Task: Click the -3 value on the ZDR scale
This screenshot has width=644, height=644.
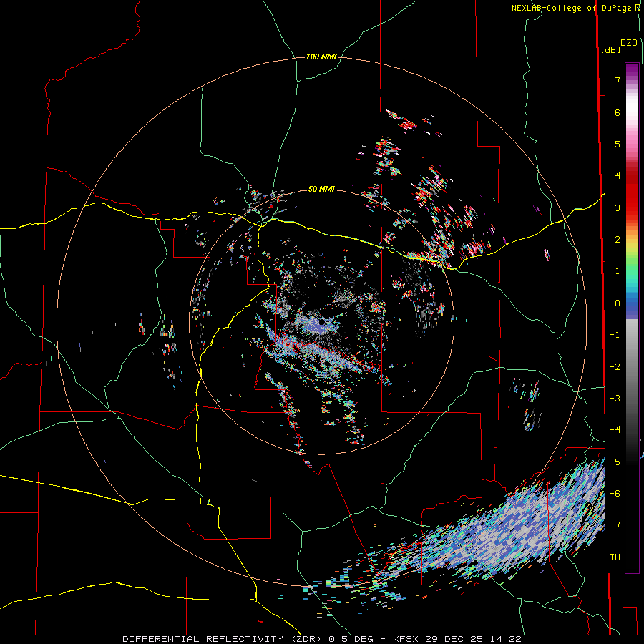Action: coord(615,399)
